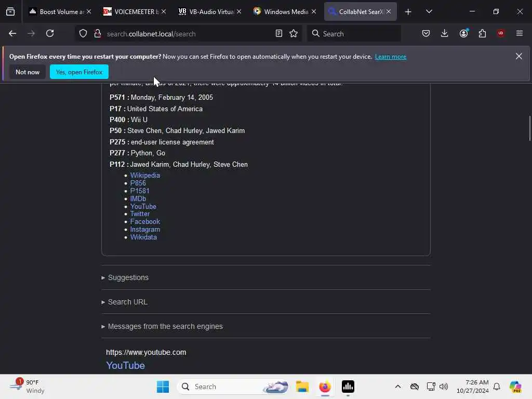
Task: Click the cloud sync tray icon
Action: pos(415,387)
